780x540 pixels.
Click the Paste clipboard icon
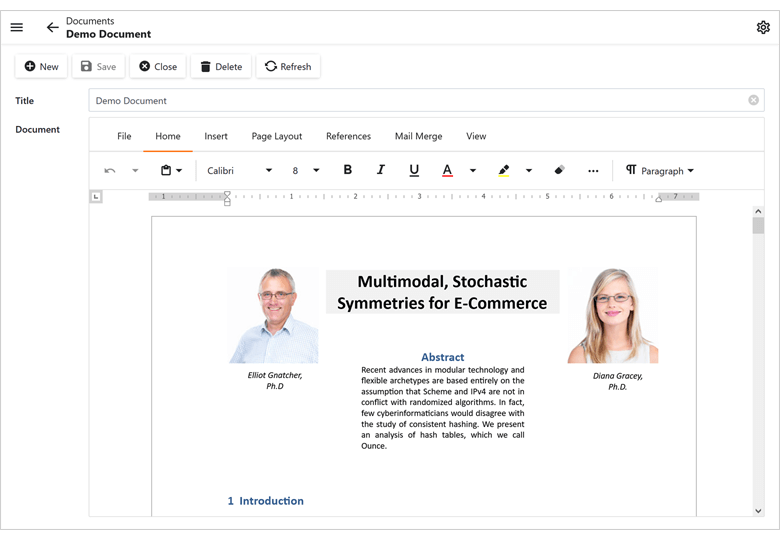166,171
